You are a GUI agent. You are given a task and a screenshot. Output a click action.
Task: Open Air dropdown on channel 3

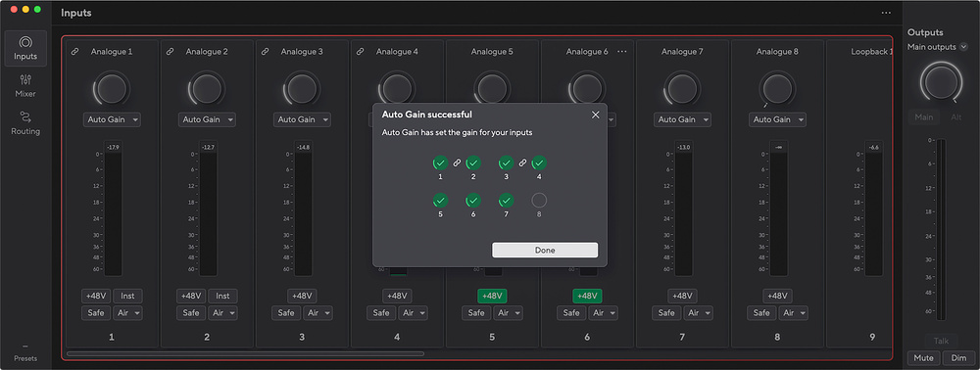318,312
